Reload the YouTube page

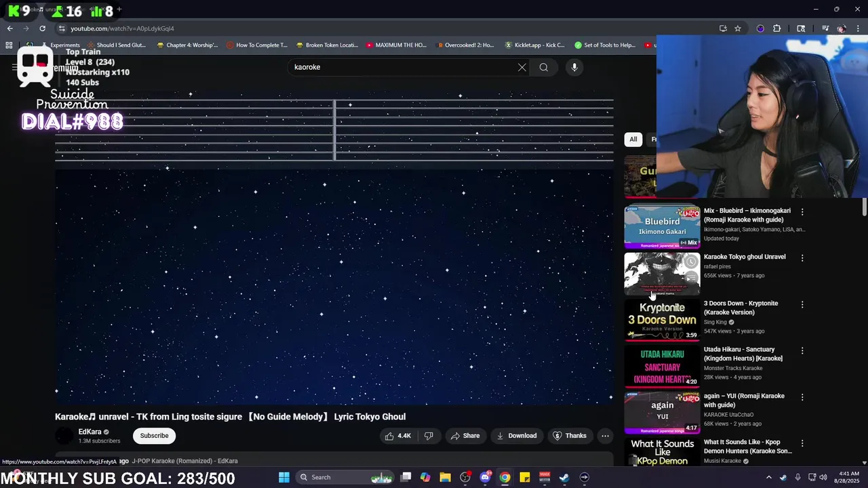(42, 28)
